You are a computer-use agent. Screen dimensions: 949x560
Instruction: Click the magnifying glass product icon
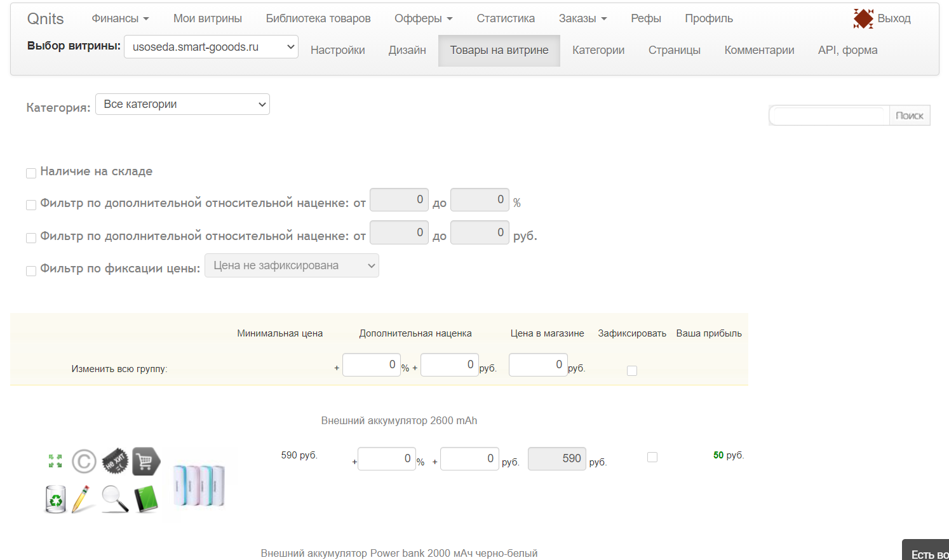point(115,499)
